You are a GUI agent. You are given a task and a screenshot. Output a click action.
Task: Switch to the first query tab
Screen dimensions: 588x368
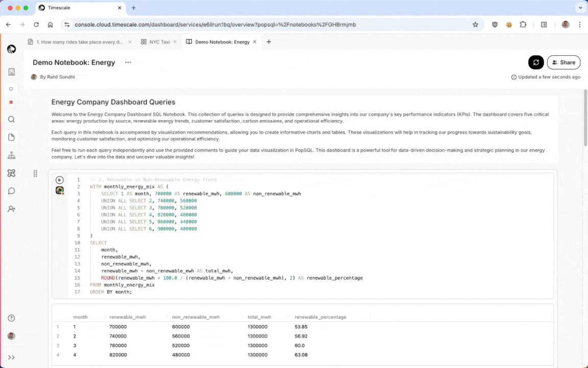(79, 42)
